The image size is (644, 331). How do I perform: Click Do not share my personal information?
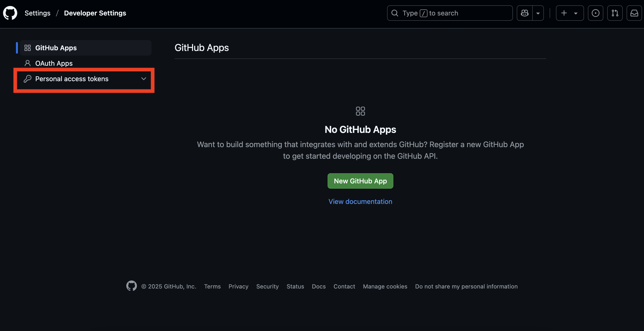coord(466,286)
